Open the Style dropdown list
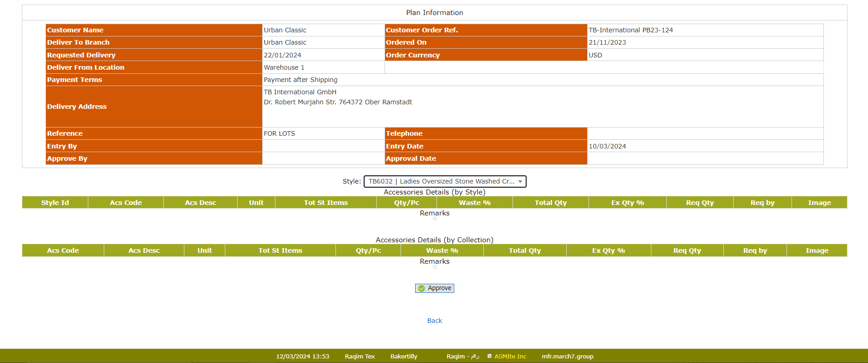 point(445,181)
